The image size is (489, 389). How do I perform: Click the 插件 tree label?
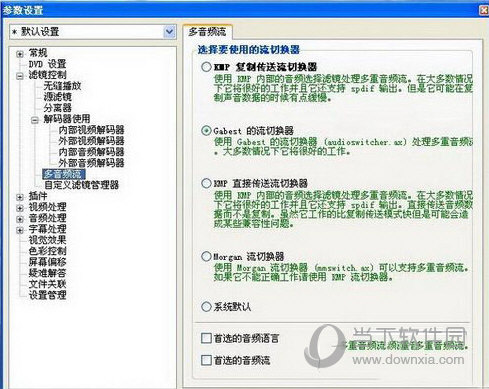tap(38, 196)
